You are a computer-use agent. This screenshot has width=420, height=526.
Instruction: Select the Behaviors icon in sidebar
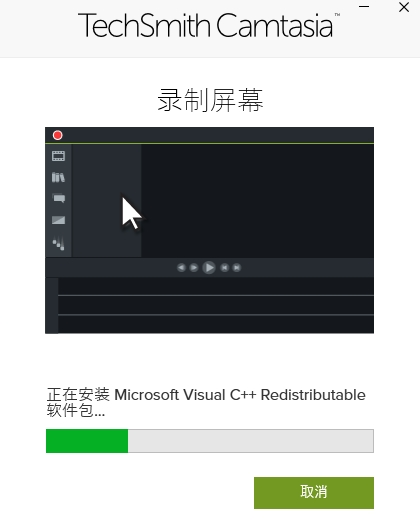coord(58,243)
